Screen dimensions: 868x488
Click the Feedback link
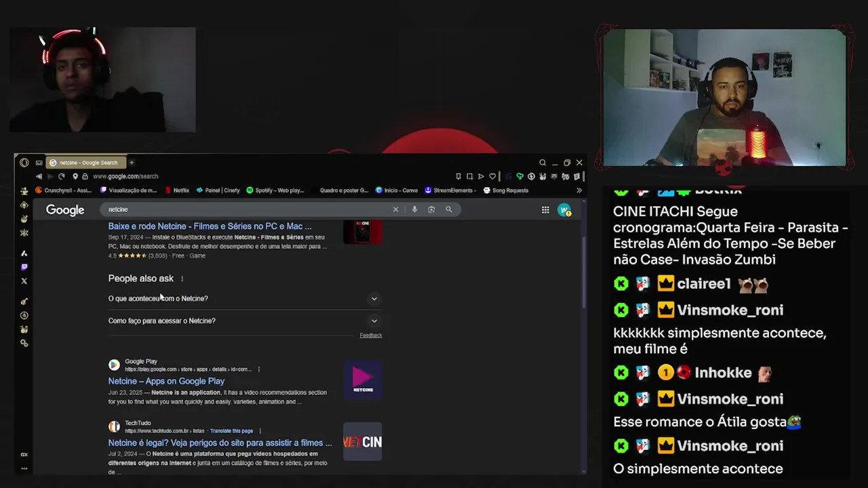[x=371, y=335]
